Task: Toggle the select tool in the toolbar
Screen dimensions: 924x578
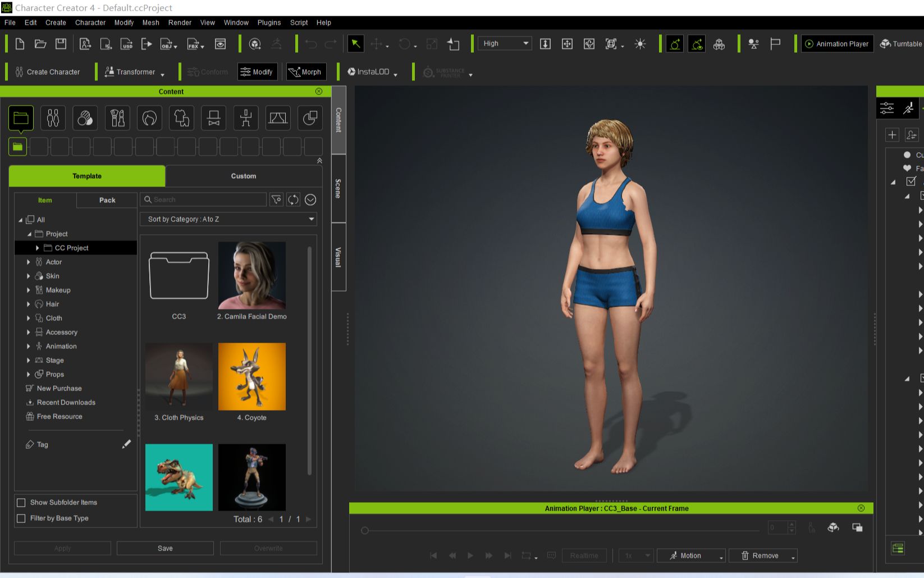Action: 355,43
